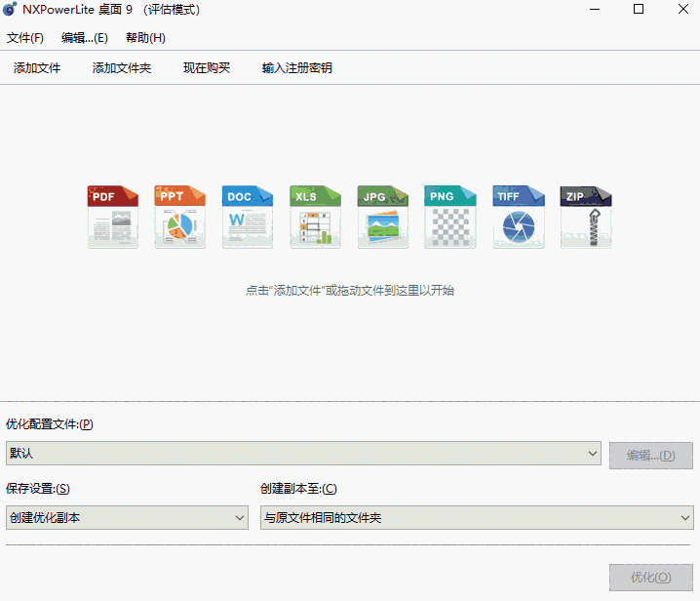This screenshot has width=700, height=601.
Task: Click 输入注册密钥 toolbar item
Action: pyautogui.click(x=297, y=68)
